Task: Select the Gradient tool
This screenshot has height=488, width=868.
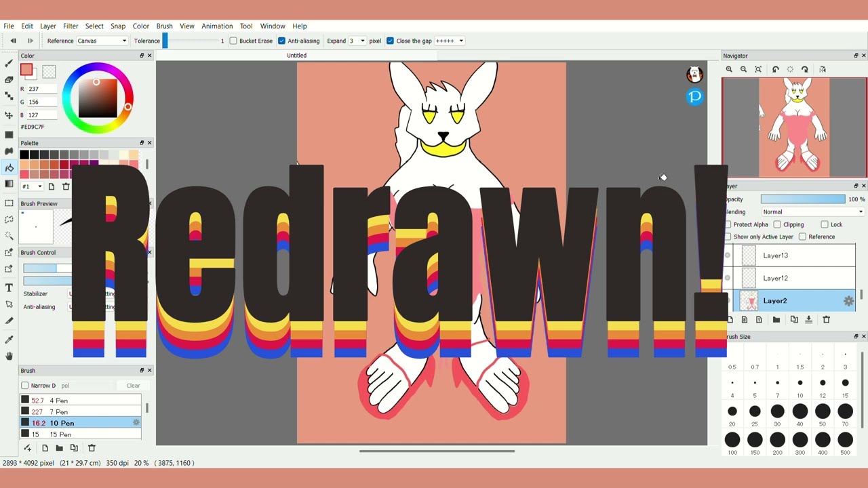Action: pos(9,184)
